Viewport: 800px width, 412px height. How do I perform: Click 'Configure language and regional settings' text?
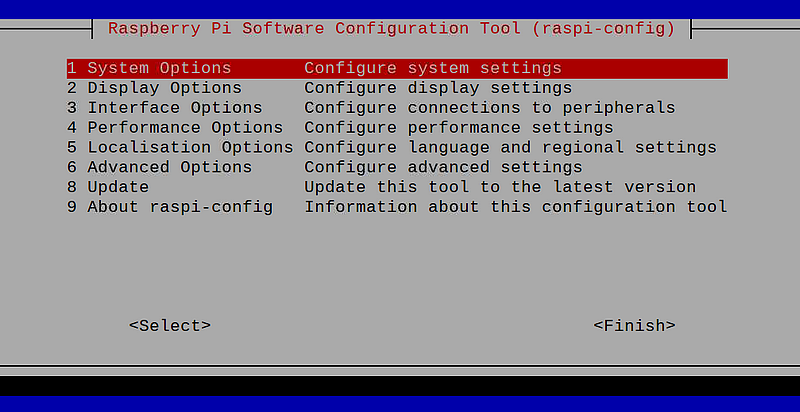coord(511,147)
